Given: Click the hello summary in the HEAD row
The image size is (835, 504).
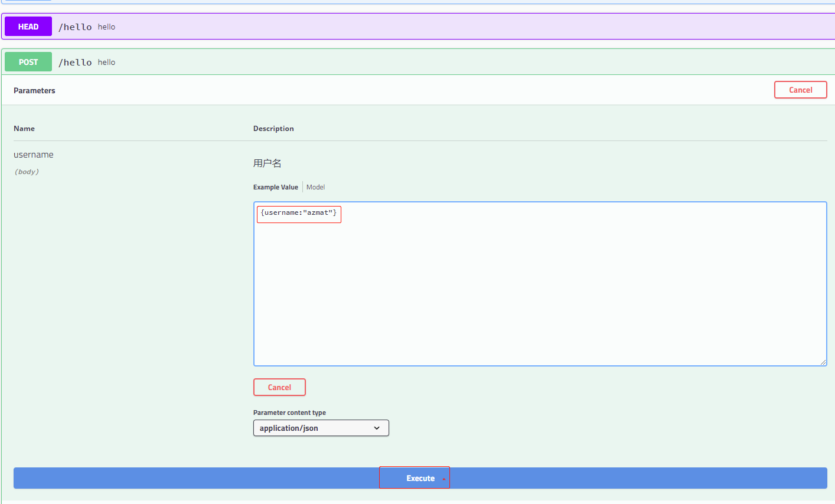Looking at the screenshot, I should [106, 27].
